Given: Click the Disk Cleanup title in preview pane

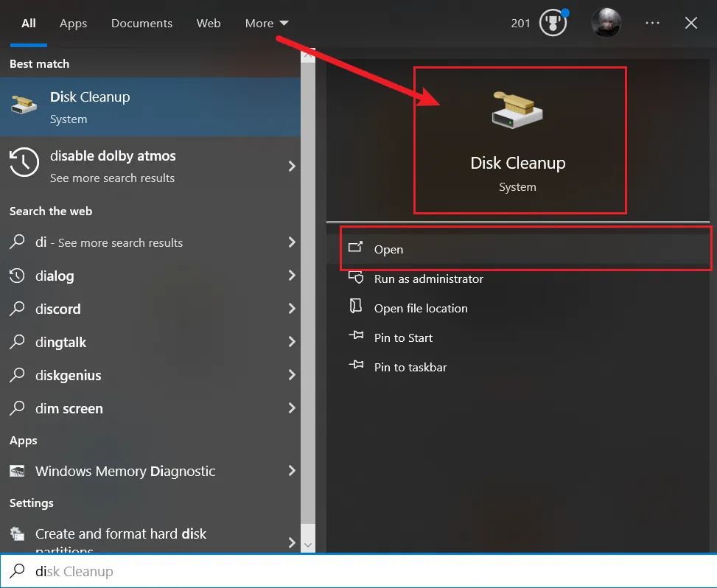Looking at the screenshot, I should click(517, 164).
